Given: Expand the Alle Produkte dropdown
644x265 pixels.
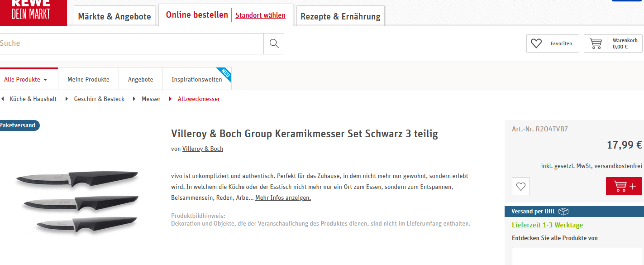Looking at the screenshot, I should (x=26, y=79).
